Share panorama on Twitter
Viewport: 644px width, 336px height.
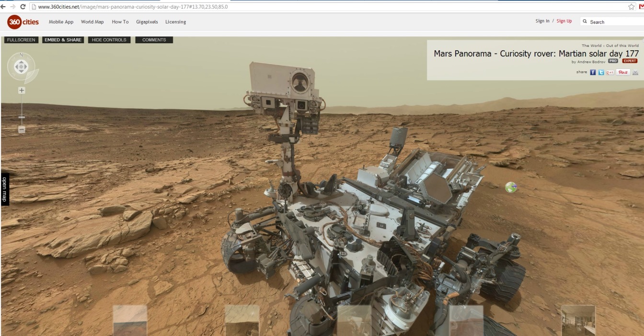click(x=601, y=72)
